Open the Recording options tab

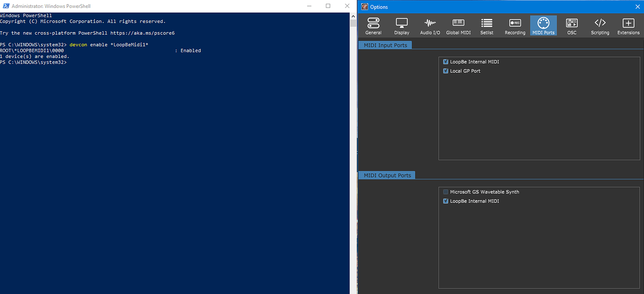[x=515, y=26]
